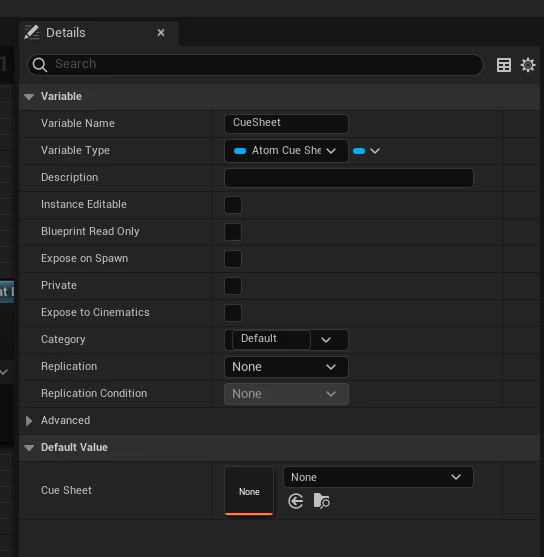Check Expose on Spawn
Viewport: 544px width, 557px height.
tap(233, 259)
